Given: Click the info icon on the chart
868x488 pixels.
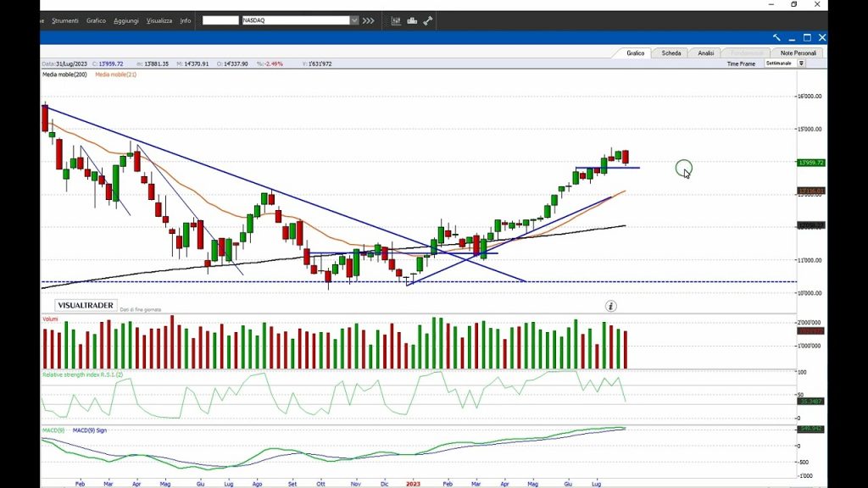Looking at the screenshot, I should (610, 306).
